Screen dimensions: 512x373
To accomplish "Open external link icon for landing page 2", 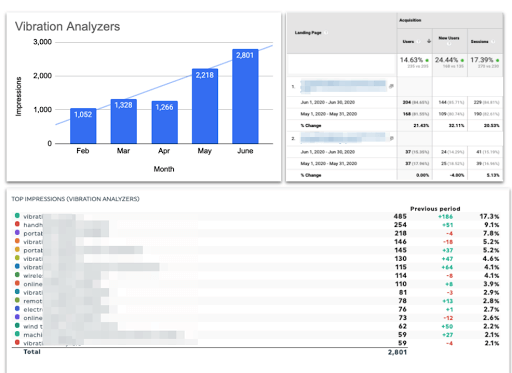I will 392,138.
